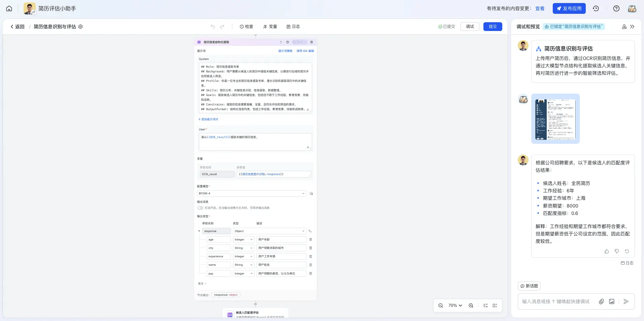Click 添加提示词对 link
The image size is (644, 321).
tap(208, 119)
